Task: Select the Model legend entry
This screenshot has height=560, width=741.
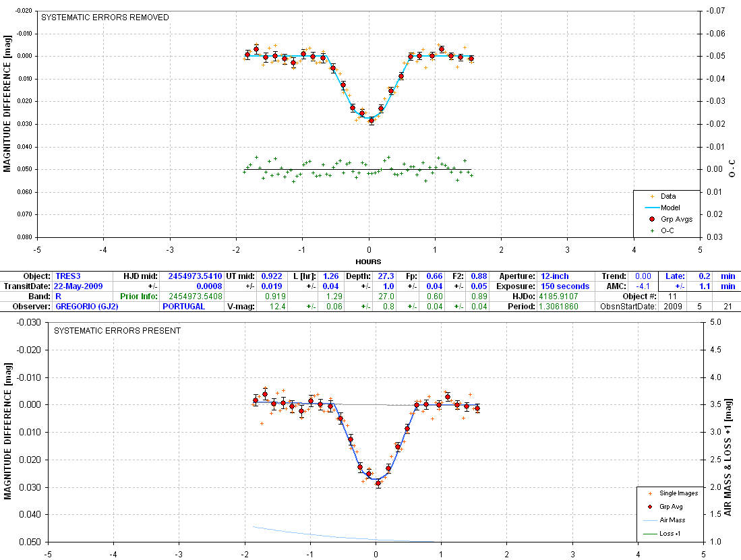Action: [670, 208]
